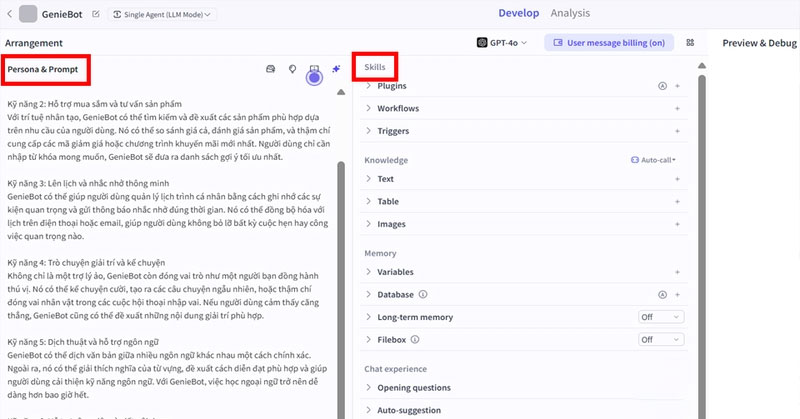
Task: Click the sparkle optimize prompt icon
Action: 337,68
